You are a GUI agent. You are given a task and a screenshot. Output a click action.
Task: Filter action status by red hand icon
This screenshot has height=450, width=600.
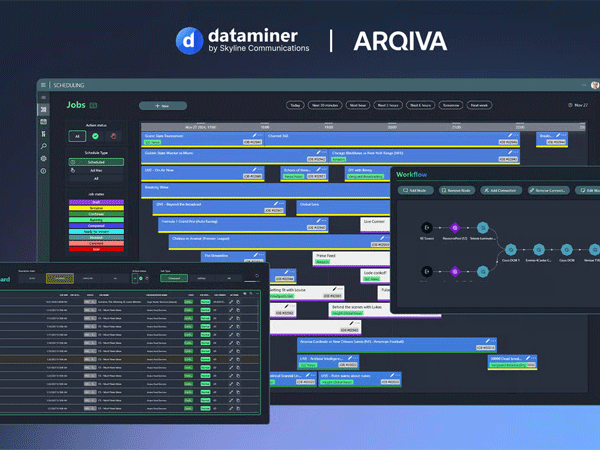click(113, 136)
